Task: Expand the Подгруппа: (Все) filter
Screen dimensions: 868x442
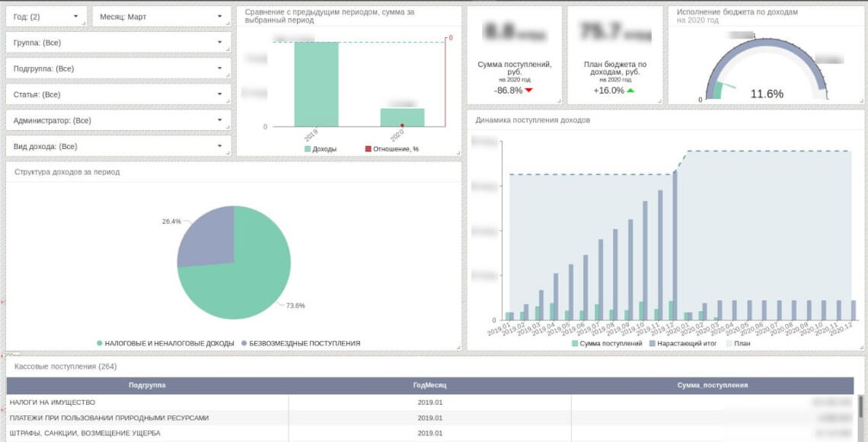Action: [x=119, y=68]
